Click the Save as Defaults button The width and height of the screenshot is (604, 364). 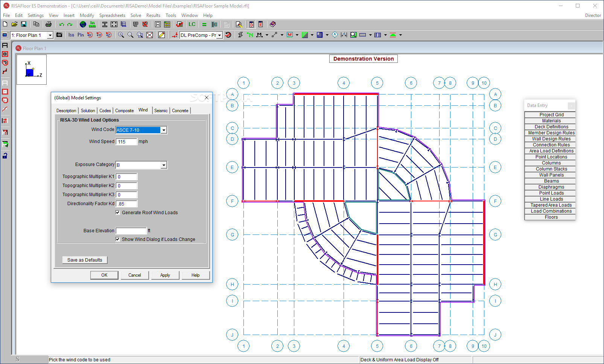click(x=85, y=260)
